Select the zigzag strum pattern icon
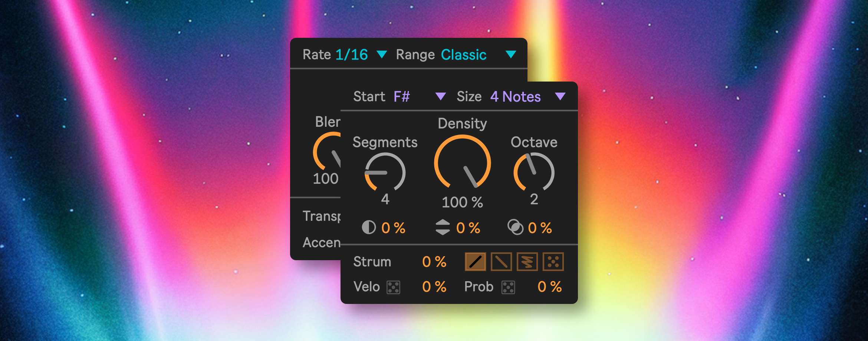 tap(527, 262)
